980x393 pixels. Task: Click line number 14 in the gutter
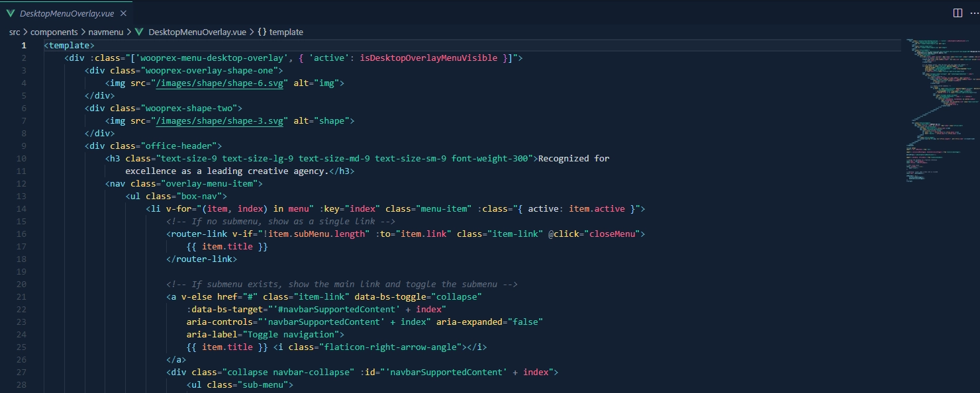21,209
